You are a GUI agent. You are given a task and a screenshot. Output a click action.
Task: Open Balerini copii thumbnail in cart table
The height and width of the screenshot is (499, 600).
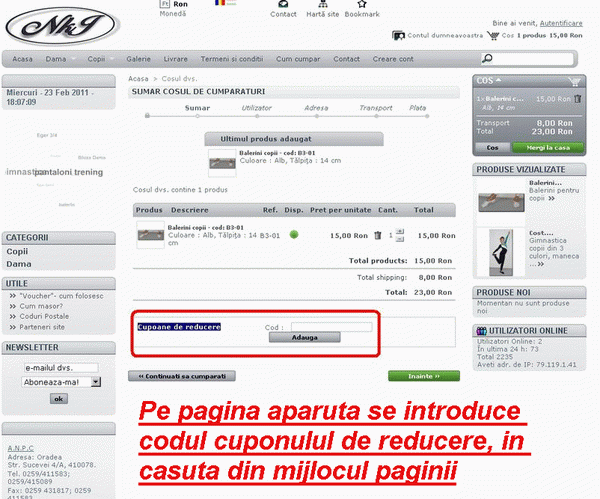tap(151, 235)
